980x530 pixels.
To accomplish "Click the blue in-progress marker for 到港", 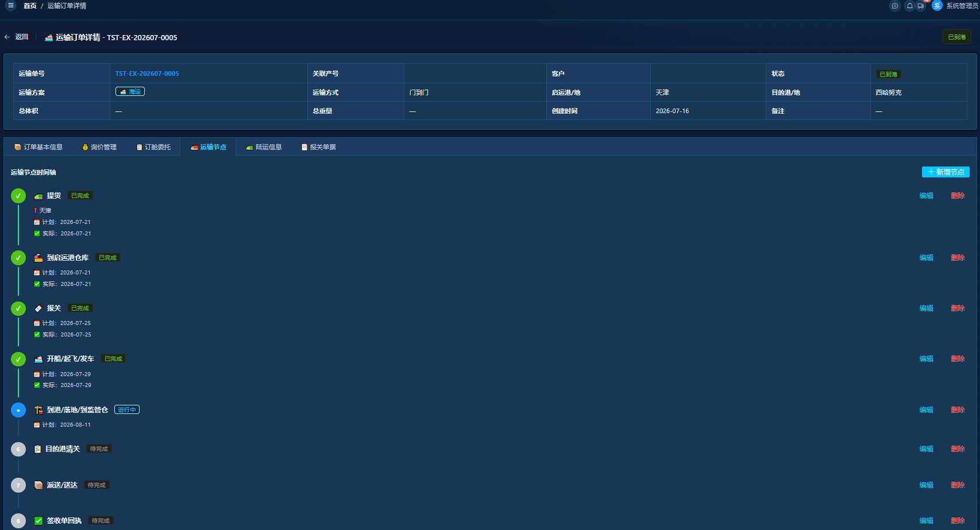I will 18,410.
